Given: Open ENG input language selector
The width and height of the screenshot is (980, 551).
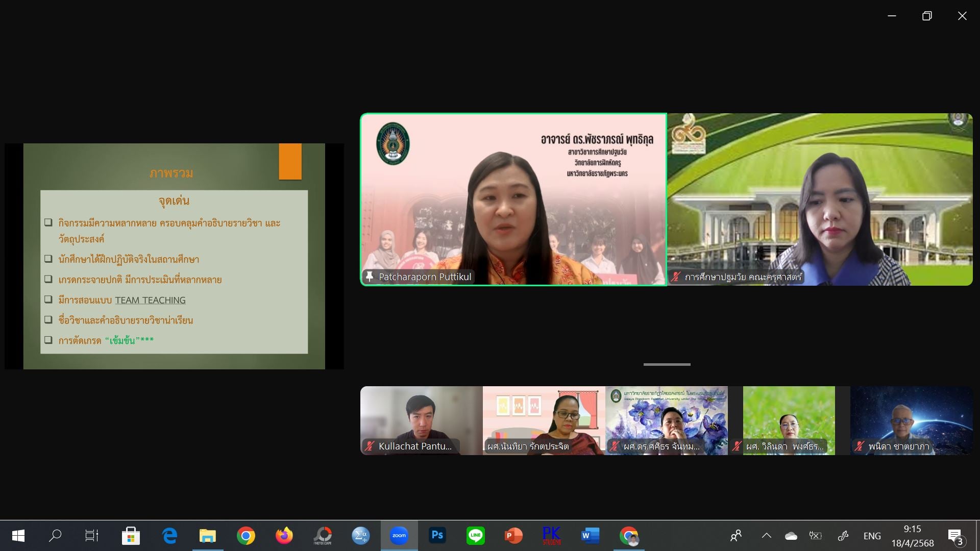Looking at the screenshot, I should point(872,536).
